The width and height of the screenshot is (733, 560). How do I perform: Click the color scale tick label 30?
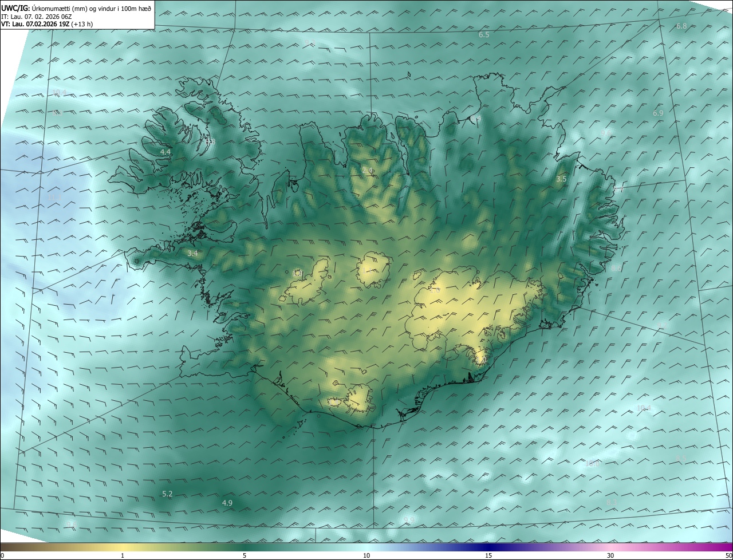pos(610,555)
